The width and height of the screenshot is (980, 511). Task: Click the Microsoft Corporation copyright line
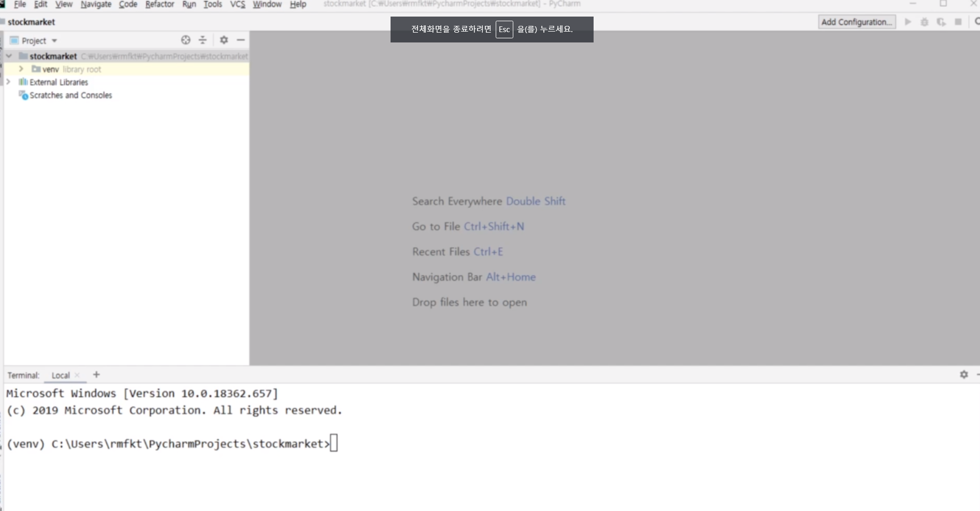pyautogui.click(x=174, y=411)
